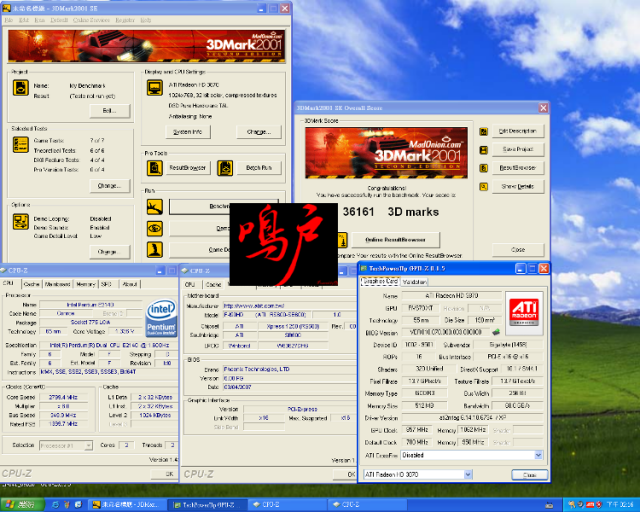Click Change button in Display and CPU Settings

pyautogui.click(x=259, y=132)
